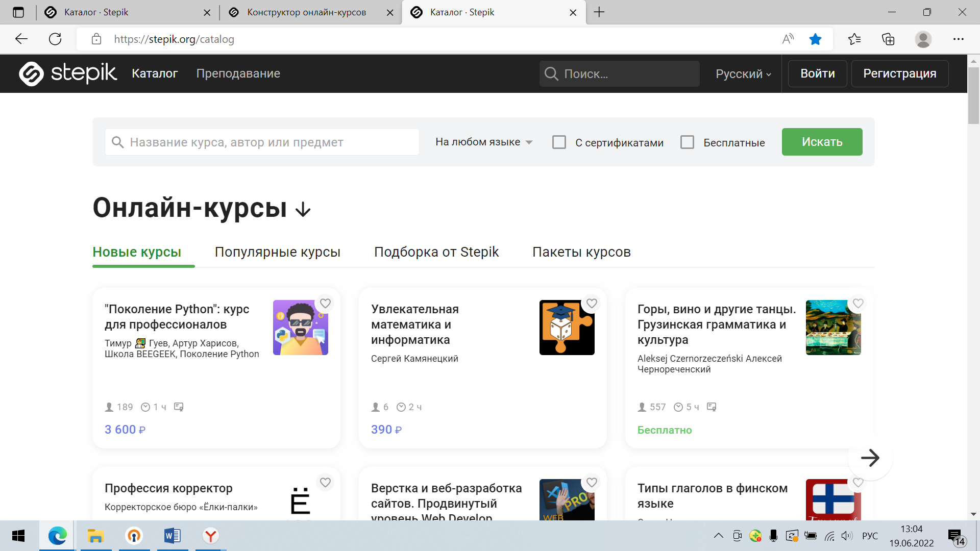
Task: Click the course name search field
Action: click(x=263, y=142)
